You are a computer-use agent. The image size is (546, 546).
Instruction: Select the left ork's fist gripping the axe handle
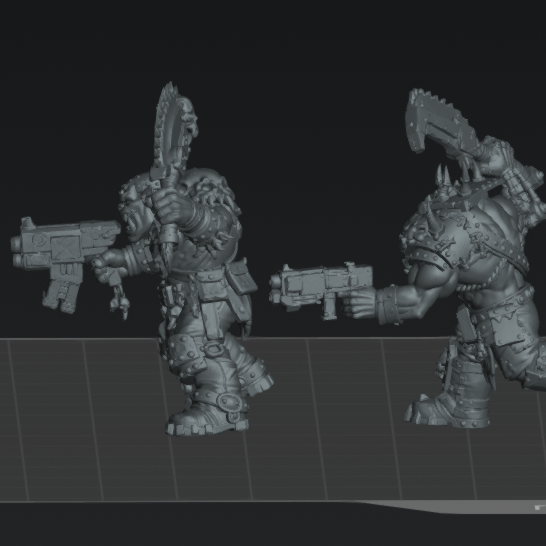click(x=172, y=204)
